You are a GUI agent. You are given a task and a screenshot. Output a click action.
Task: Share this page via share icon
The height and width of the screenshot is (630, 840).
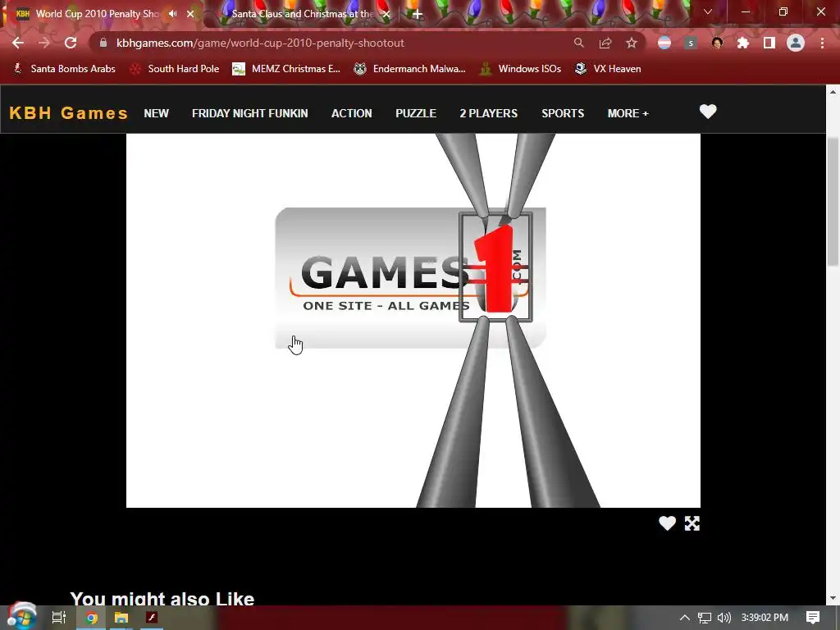[x=605, y=43]
